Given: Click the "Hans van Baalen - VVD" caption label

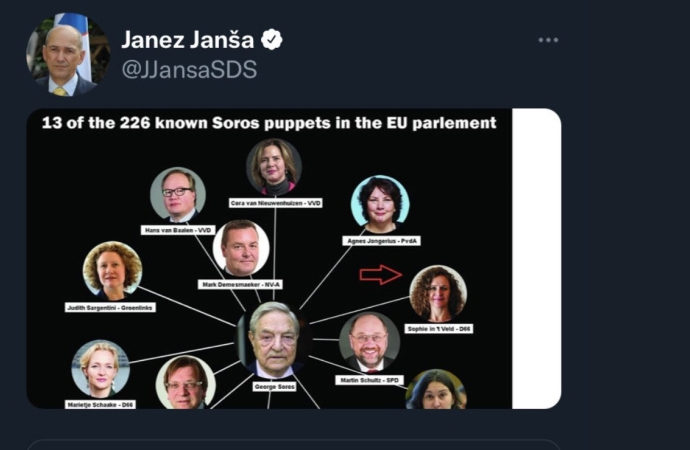Looking at the screenshot, I should click(178, 229).
